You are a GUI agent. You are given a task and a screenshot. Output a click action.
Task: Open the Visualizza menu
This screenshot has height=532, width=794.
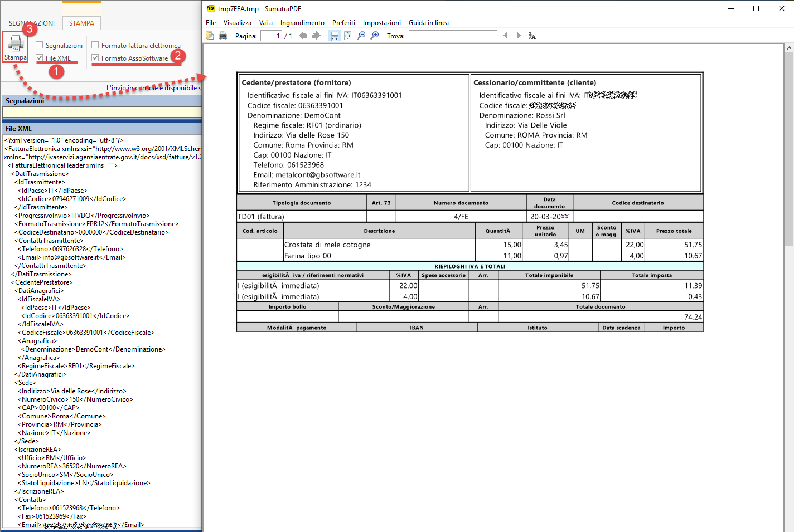[x=238, y=23]
